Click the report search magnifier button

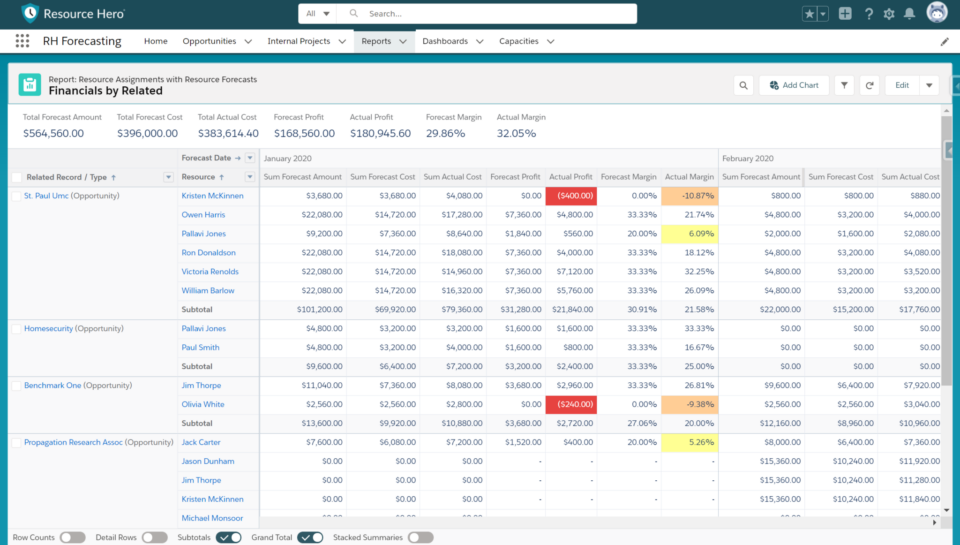743,85
